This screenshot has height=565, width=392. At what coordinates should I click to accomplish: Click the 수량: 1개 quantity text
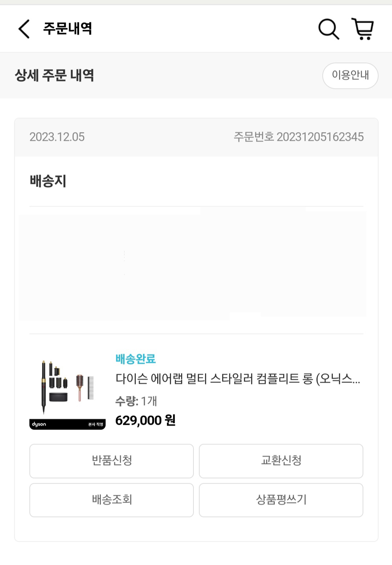tap(136, 401)
